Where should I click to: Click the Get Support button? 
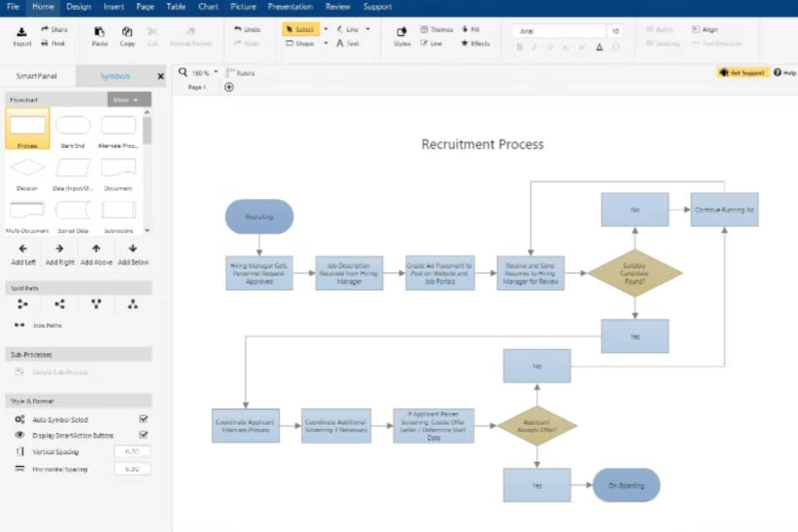point(743,73)
